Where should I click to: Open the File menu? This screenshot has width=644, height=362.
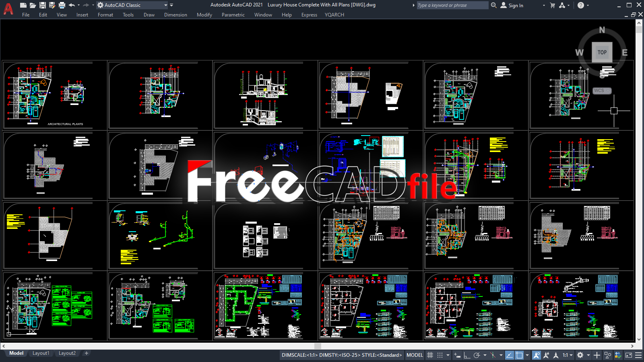pyautogui.click(x=26, y=15)
